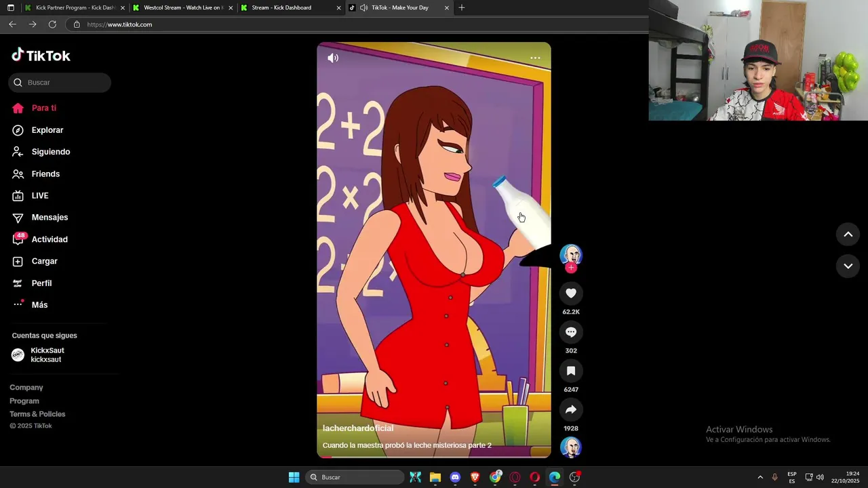This screenshot has height=488, width=868.
Task: Read caption 'Cuando la maestra probó la leche misteriosa'
Action: tap(407, 446)
